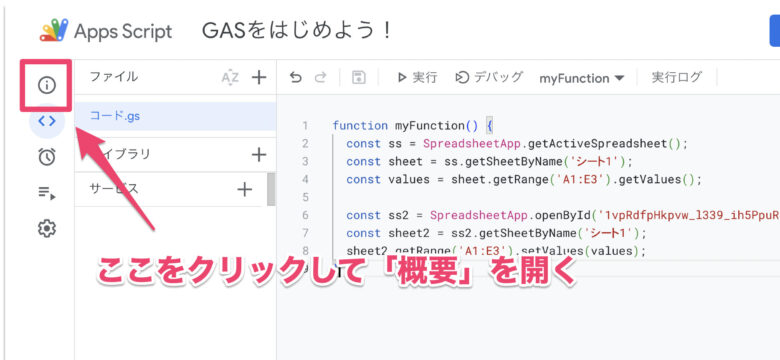This screenshot has height=360, width=780.
Task: Start debugging with デバッグ button
Action: [489, 78]
